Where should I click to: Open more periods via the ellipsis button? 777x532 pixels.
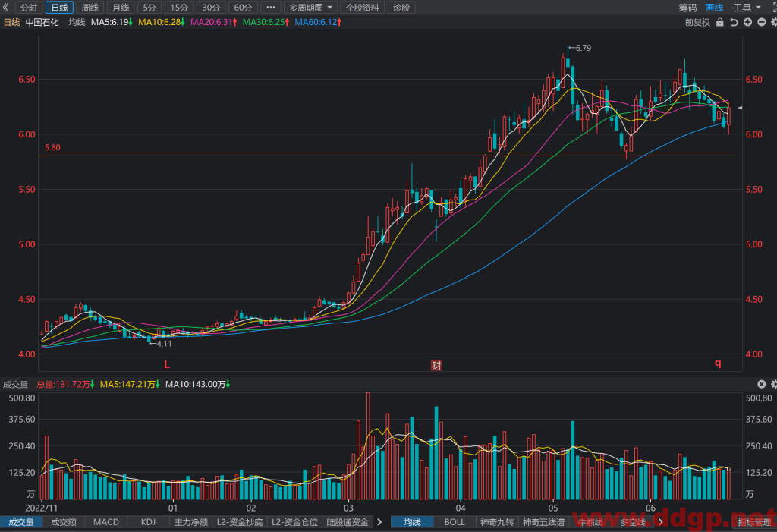(x=271, y=8)
